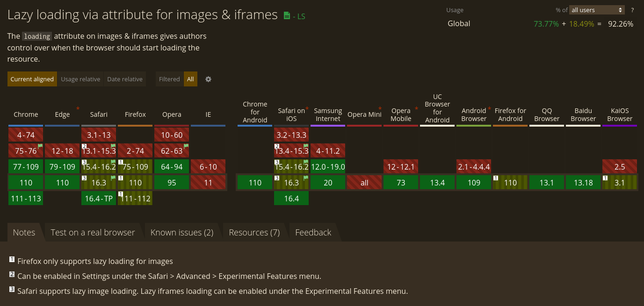Select Opera Mini all cell
Viewport: 644px width, 306px height.
coord(364,183)
